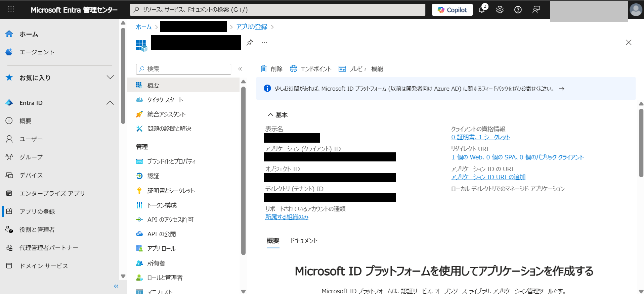
Task: Open the settings gear icon
Action: pyautogui.click(x=500, y=10)
